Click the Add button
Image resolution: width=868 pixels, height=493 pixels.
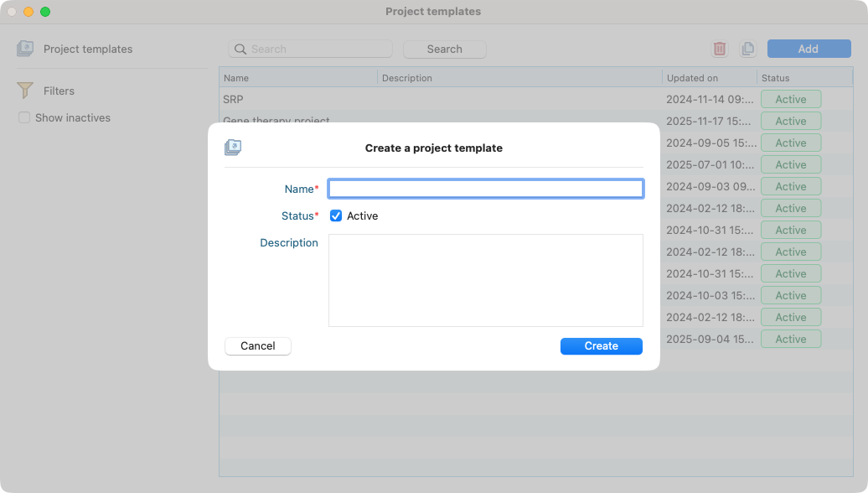(809, 49)
